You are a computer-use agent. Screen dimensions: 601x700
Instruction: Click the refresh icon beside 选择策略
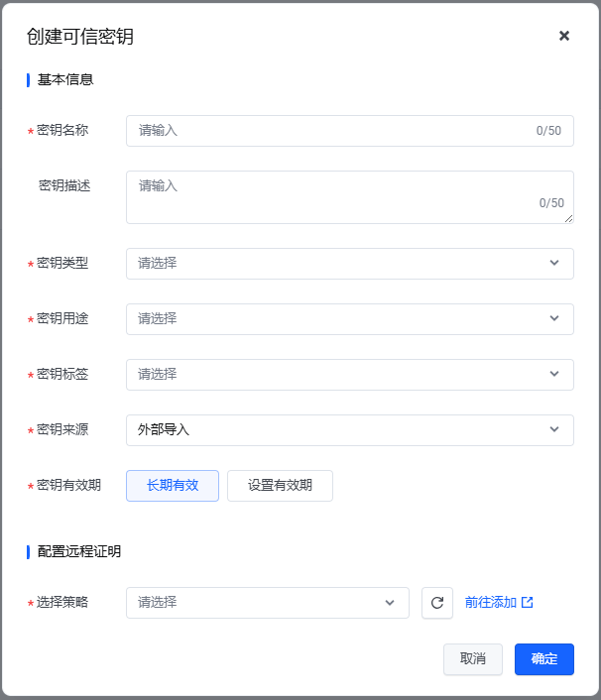437,603
